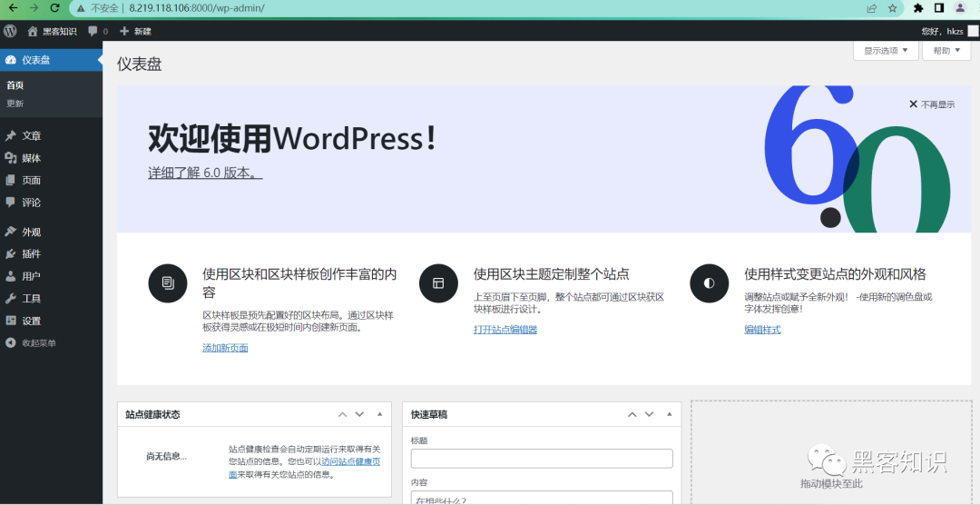Click the 用户 person icon
The width and height of the screenshot is (980, 505).
[10, 276]
